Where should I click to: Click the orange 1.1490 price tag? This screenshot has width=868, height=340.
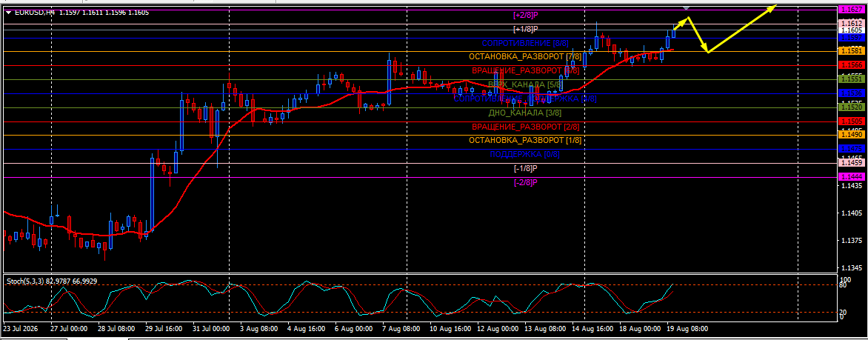850,135
